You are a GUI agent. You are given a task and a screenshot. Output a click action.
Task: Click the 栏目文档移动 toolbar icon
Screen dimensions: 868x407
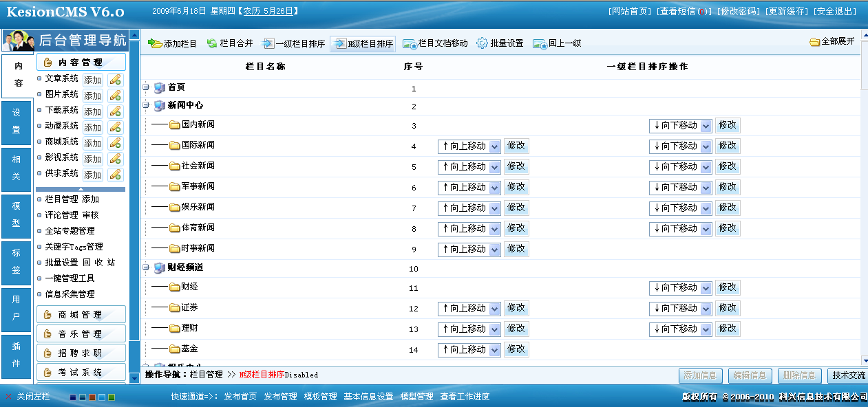click(x=409, y=43)
